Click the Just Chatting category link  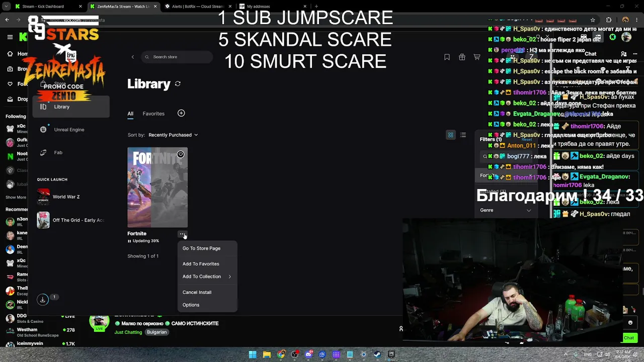(128, 332)
